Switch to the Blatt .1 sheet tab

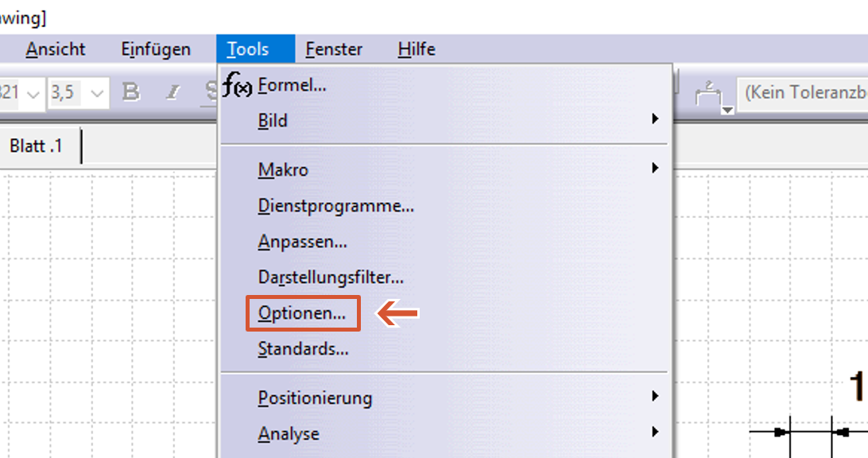(36, 146)
